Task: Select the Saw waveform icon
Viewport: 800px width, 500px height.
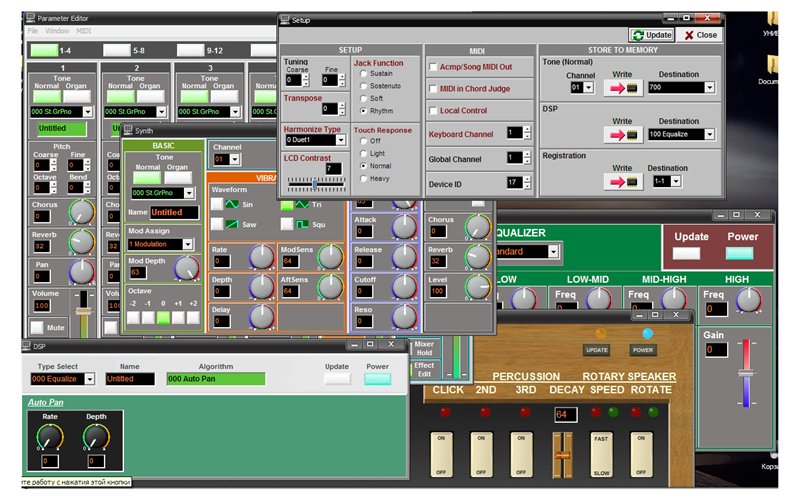Action: click(234, 224)
